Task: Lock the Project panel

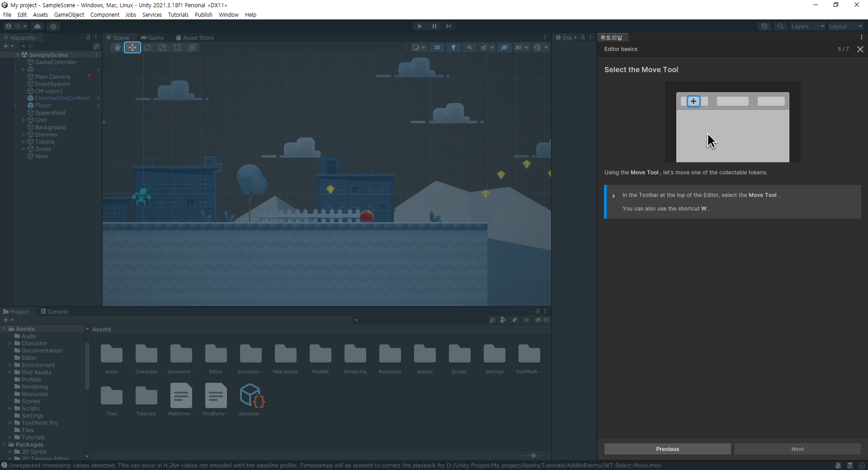Action: pyautogui.click(x=538, y=311)
